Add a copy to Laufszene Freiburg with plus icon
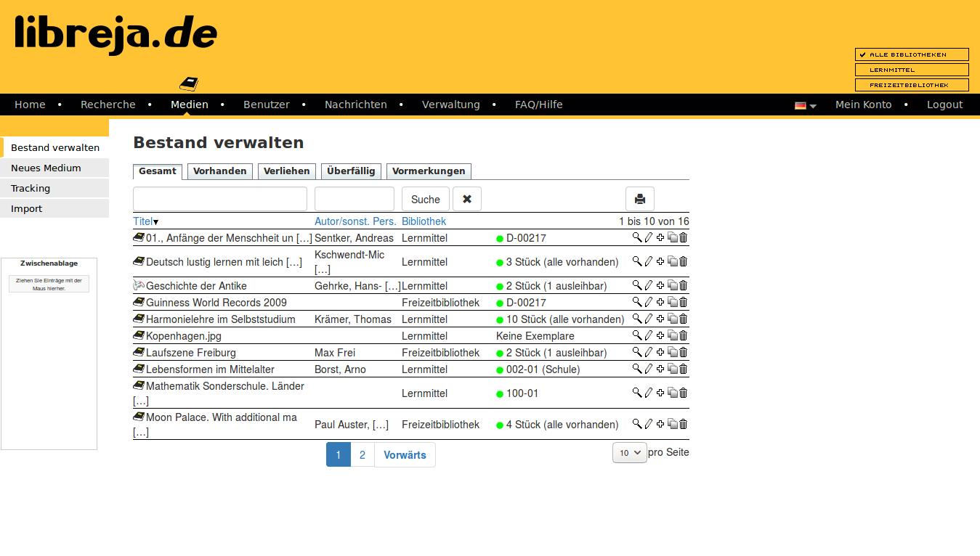The height and width of the screenshot is (556, 980). [x=660, y=352]
